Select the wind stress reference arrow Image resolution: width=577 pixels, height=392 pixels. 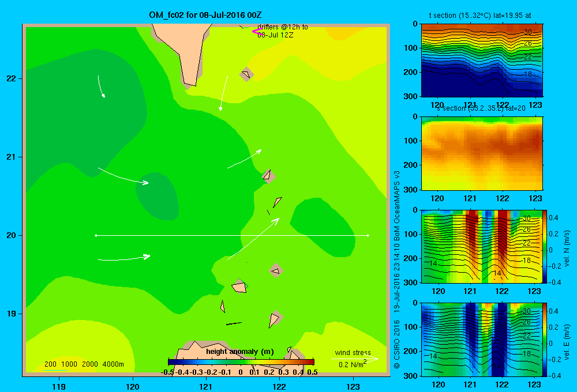tap(355, 359)
